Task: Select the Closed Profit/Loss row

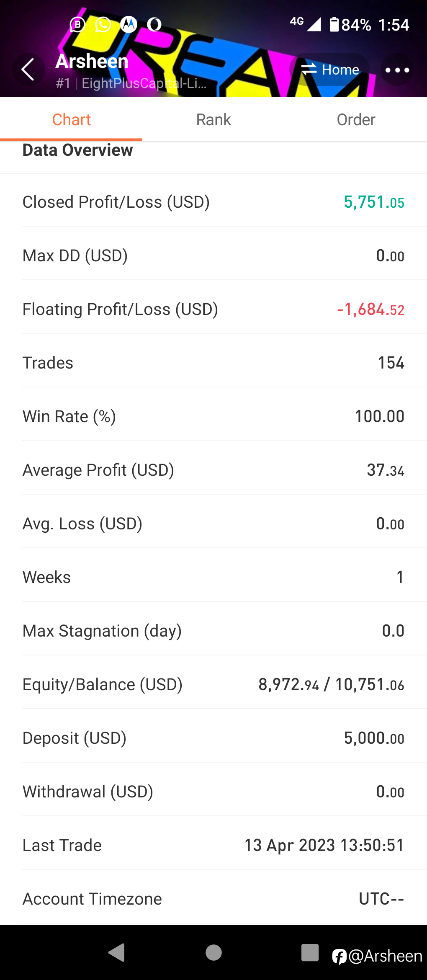Action: pos(213,202)
